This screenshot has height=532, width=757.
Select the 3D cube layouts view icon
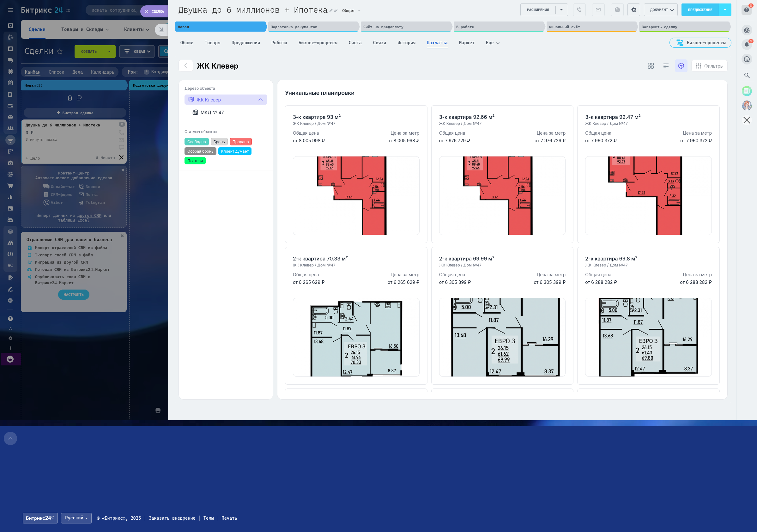(x=681, y=66)
